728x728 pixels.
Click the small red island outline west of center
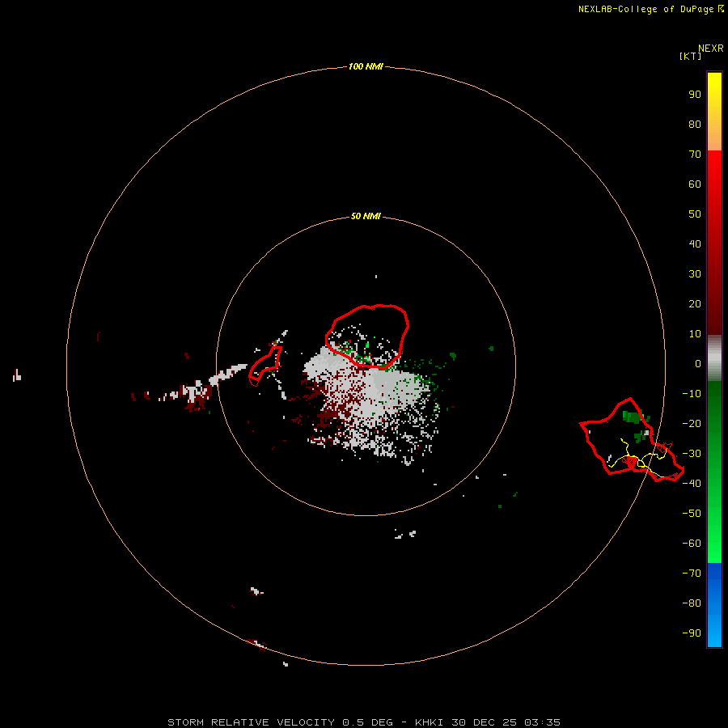[x=265, y=366]
